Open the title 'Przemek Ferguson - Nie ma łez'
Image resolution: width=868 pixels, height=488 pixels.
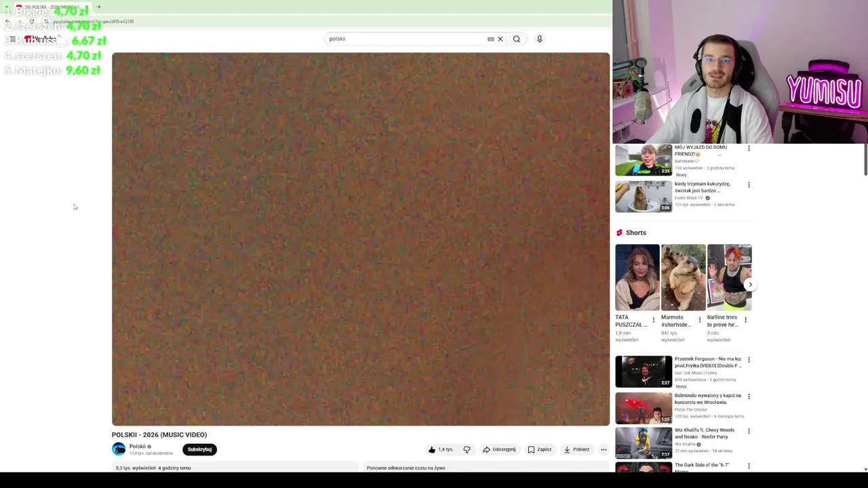tap(708, 362)
